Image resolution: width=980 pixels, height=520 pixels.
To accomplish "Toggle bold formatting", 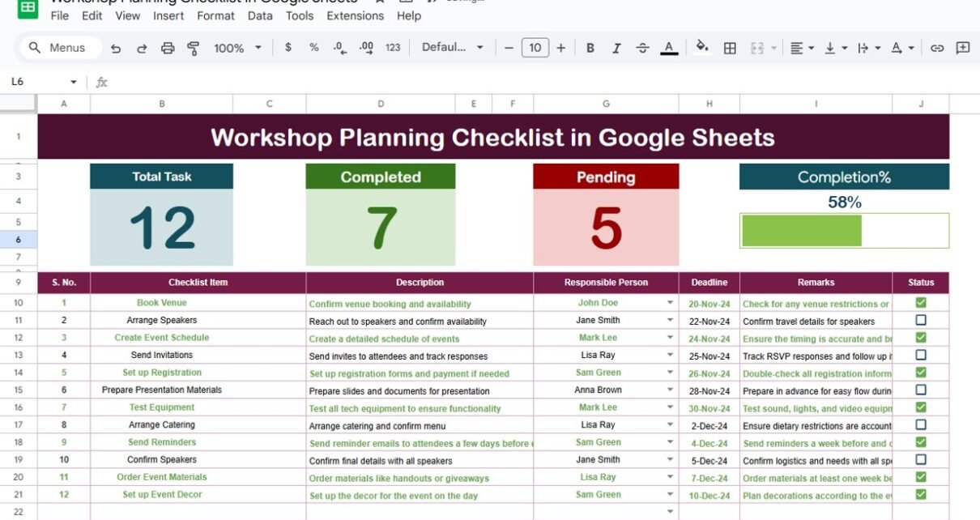I will tap(590, 48).
